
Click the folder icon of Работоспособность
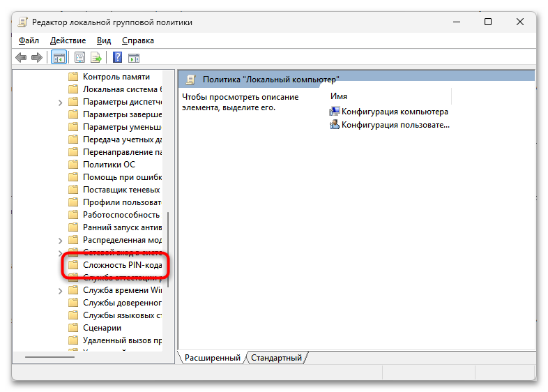click(x=73, y=215)
